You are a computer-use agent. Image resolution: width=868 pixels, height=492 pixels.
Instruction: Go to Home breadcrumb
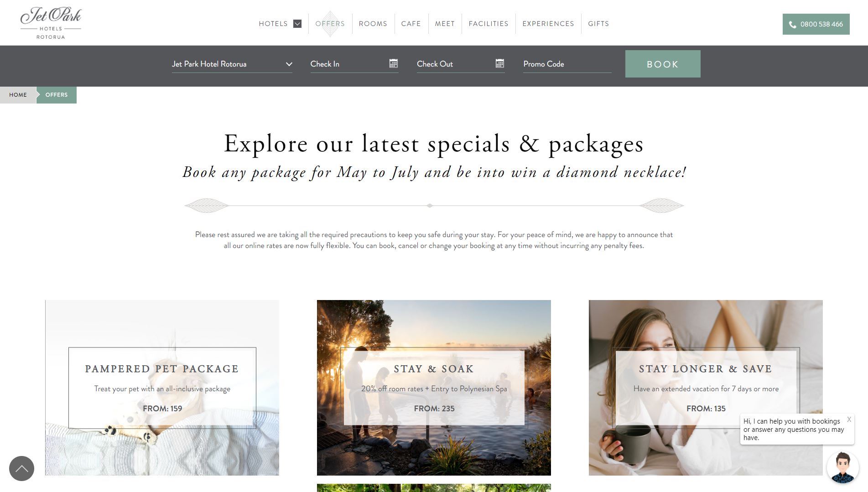[x=18, y=95]
